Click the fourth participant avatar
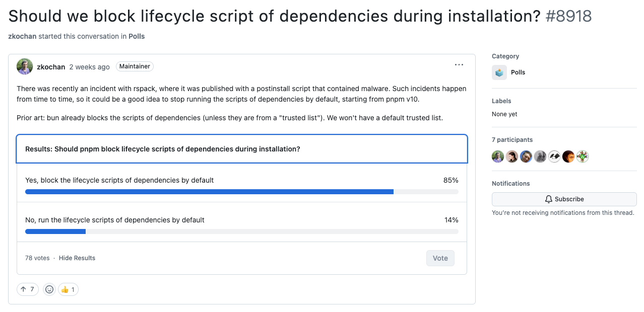Viewport: 644px width, 312px height. click(540, 157)
